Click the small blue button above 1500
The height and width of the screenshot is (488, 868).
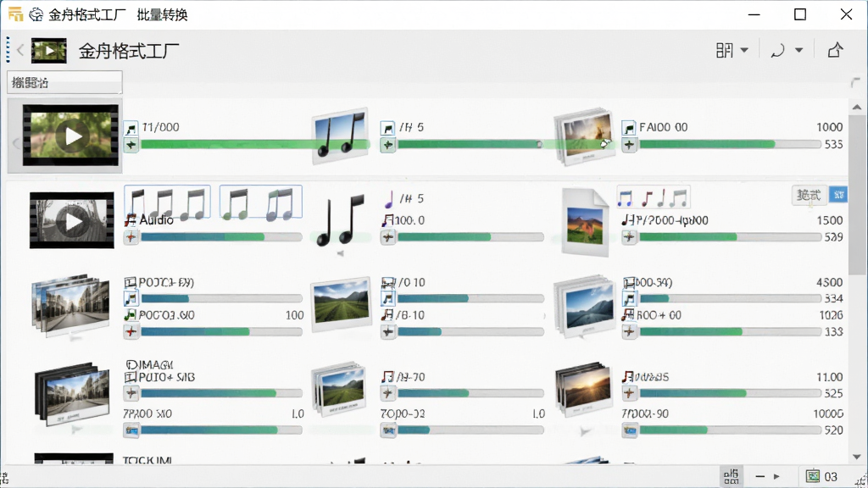coord(838,195)
